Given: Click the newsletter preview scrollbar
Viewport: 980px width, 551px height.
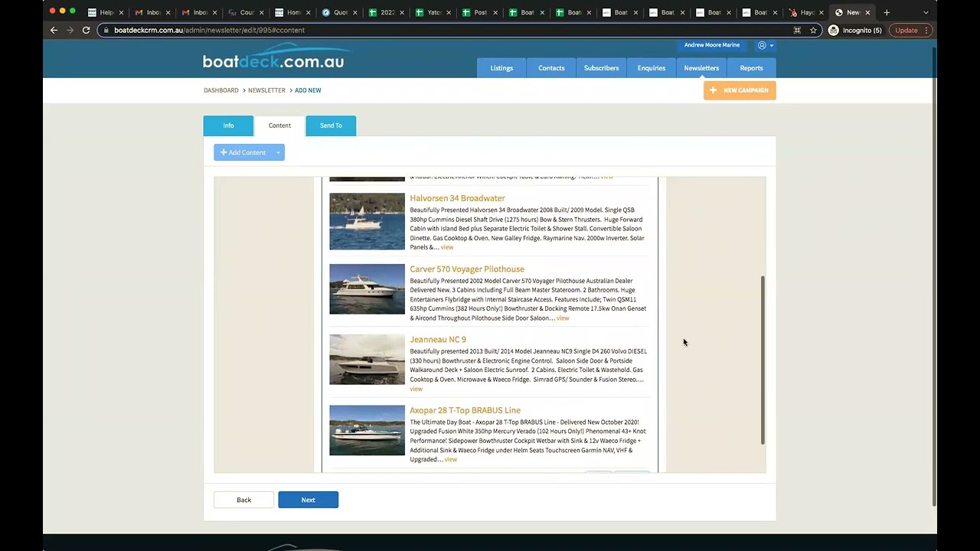Looking at the screenshot, I should [763, 360].
